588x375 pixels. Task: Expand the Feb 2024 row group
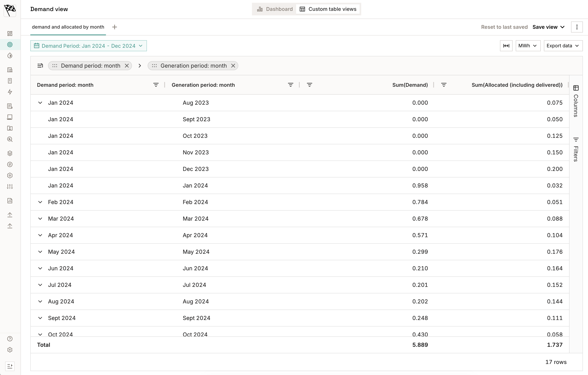(40, 202)
